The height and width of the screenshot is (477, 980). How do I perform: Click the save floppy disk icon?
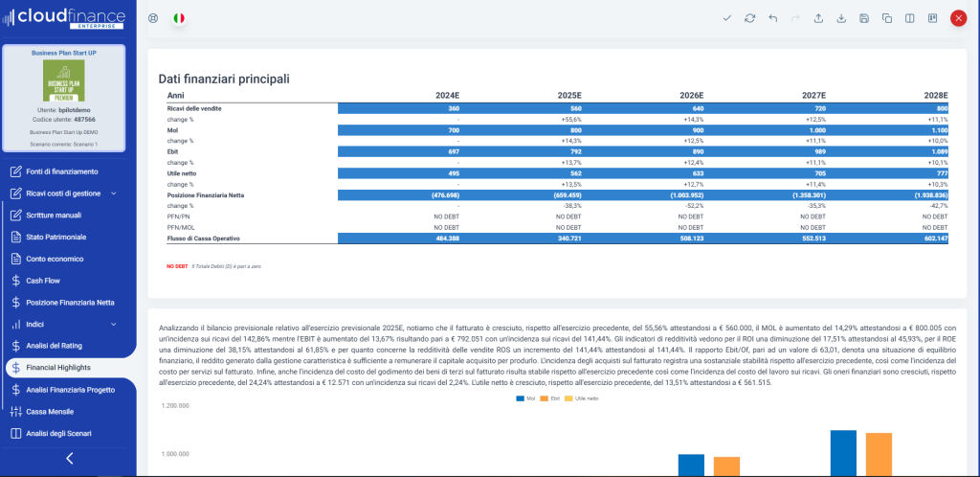864,18
